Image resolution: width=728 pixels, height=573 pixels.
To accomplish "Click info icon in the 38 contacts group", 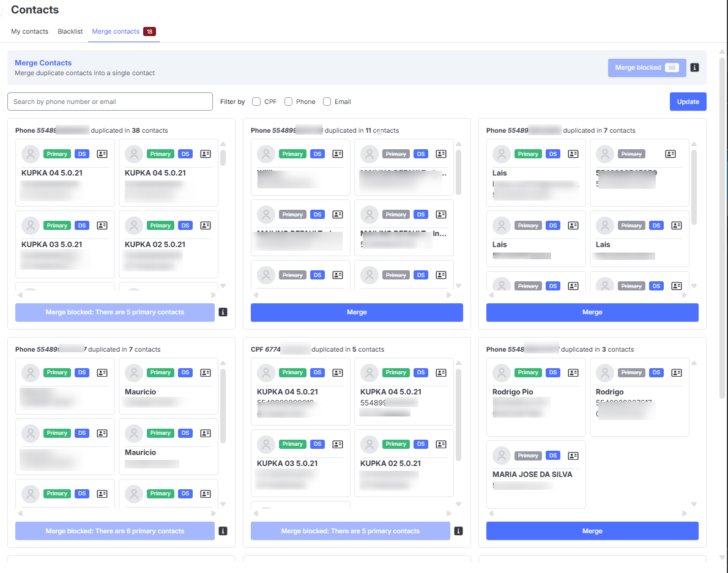I will [x=223, y=312].
